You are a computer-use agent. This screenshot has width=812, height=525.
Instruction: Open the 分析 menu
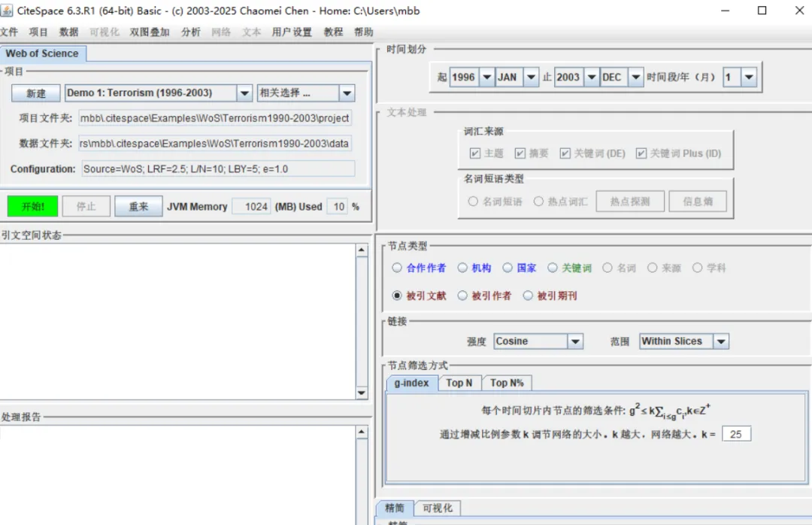190,32
